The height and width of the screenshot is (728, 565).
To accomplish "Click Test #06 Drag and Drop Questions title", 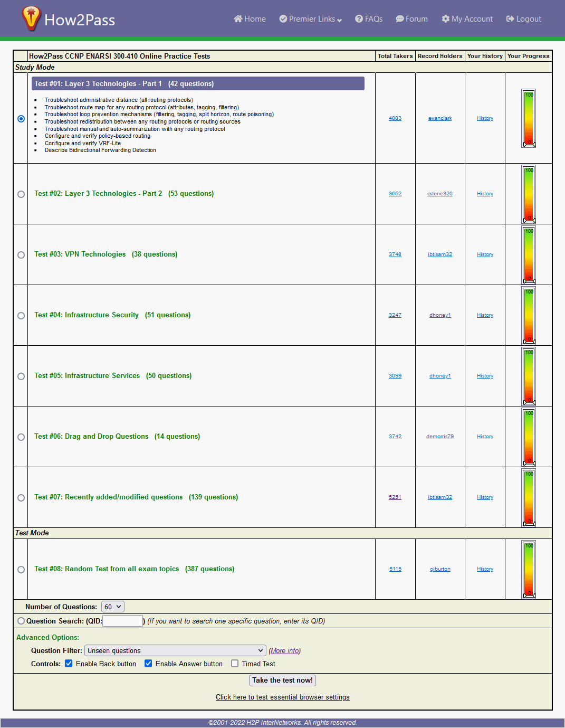I will point(117,437).
